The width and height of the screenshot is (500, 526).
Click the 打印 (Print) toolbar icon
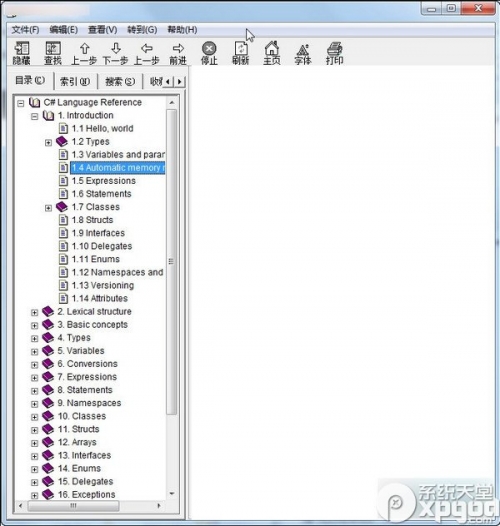click(334, 53)
